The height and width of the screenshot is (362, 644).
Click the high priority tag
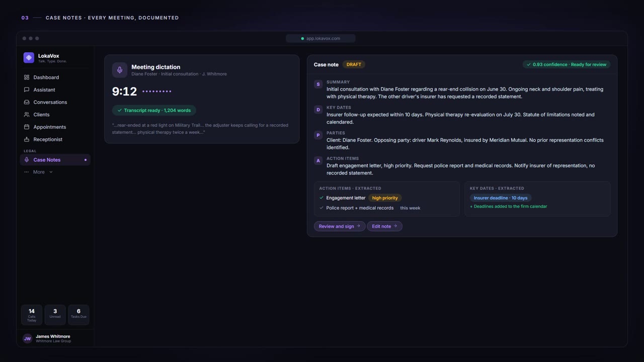pyautogui.click(x=385, y=198)
